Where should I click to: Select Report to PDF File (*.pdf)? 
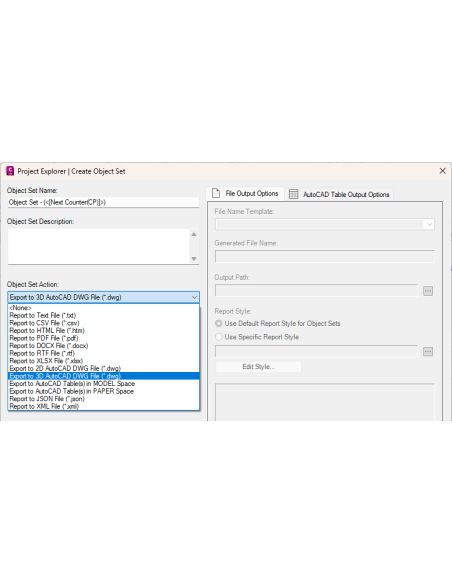coord(104,338)
